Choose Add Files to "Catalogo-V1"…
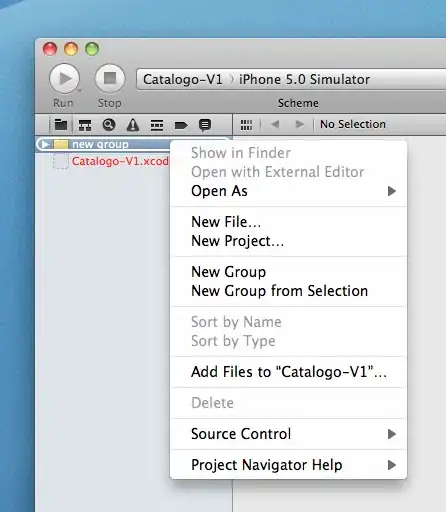 tap(288, 372)
